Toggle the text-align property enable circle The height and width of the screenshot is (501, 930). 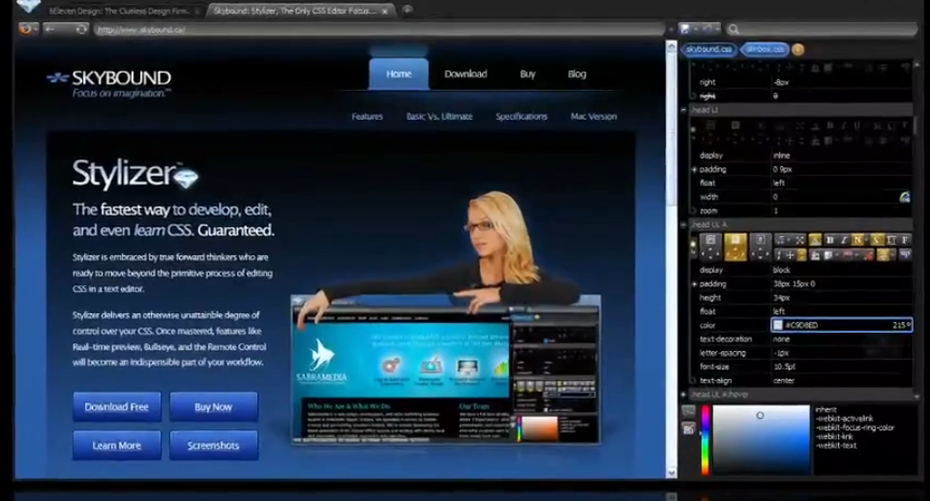tap(693, 381)
